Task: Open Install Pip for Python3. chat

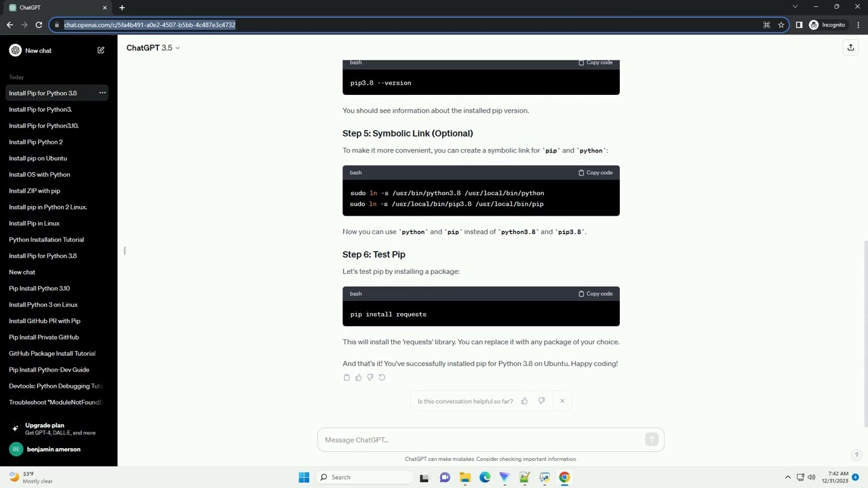Action: 58,109
